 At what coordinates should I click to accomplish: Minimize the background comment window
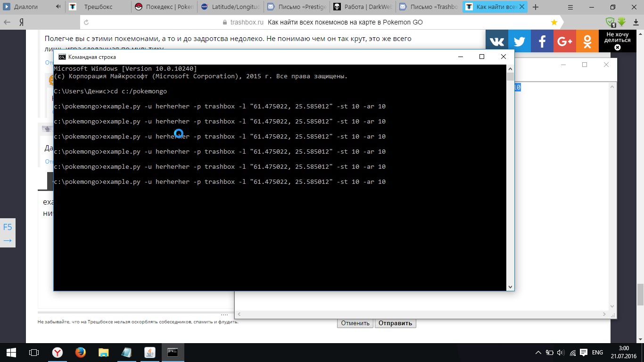coord(562,65)
